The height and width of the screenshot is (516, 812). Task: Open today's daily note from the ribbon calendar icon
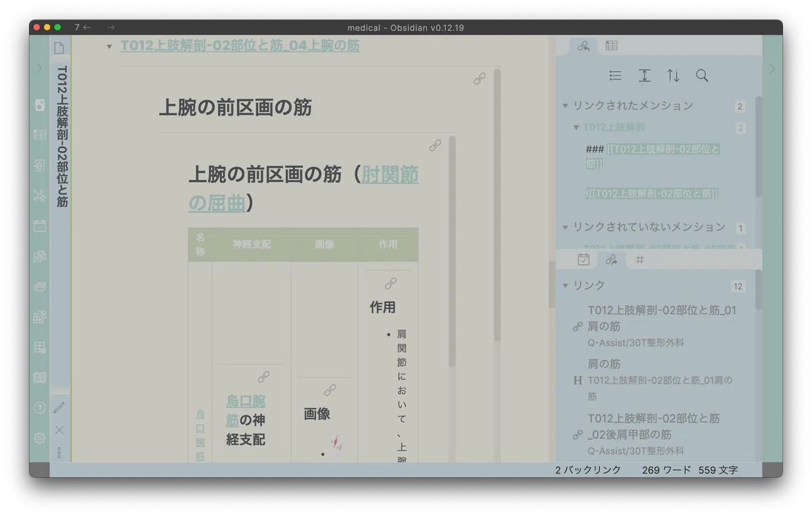(39, 226)
